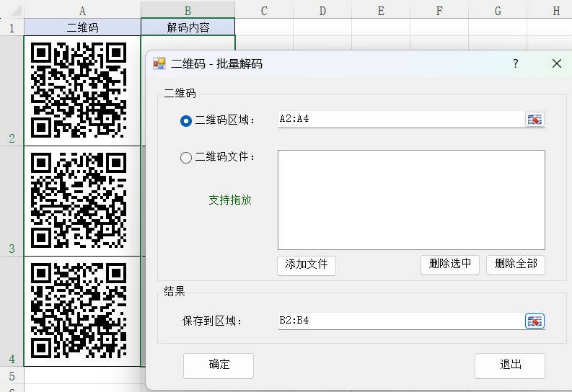Select the 二维码区域 radio button
The image size is (572, 392).
pyautogui.click(x=186, y=120)
